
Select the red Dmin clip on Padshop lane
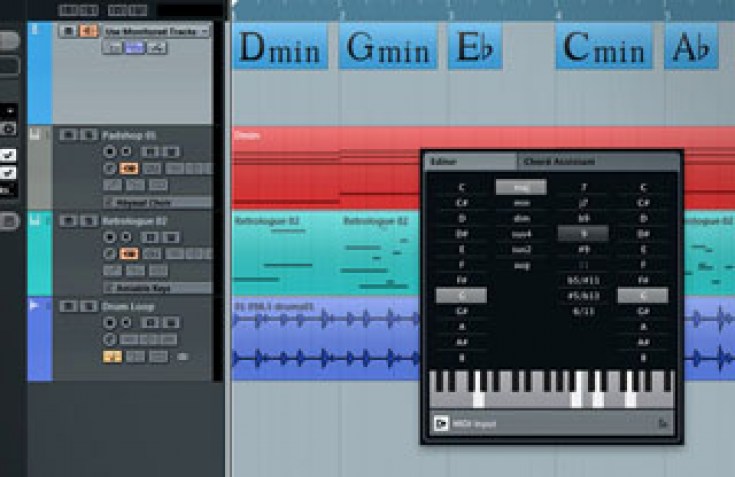(326, 167)
